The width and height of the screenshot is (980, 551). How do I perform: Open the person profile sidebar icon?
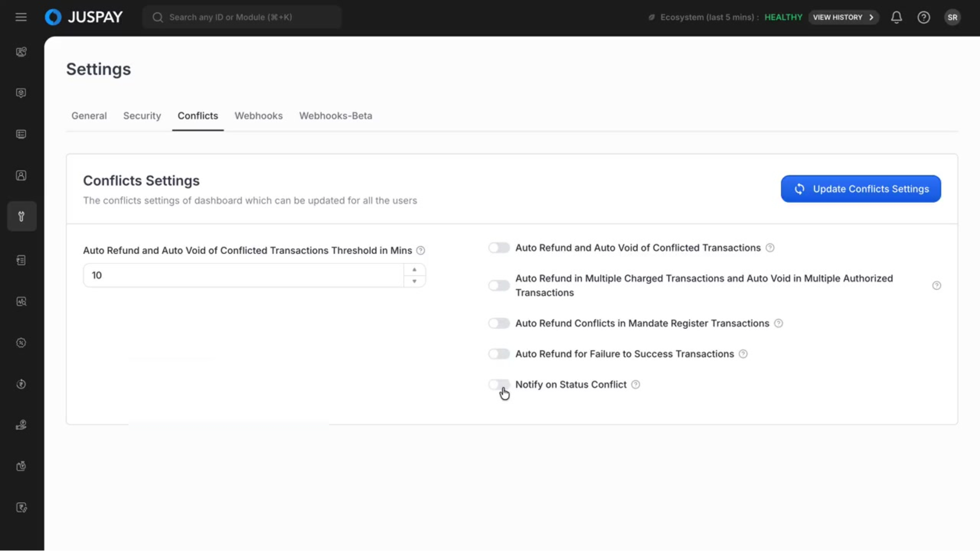(21, 175)
